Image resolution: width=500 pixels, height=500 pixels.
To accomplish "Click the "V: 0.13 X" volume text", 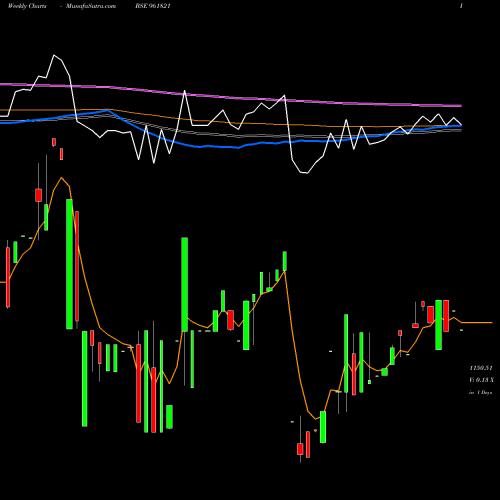I will [481, 380].
